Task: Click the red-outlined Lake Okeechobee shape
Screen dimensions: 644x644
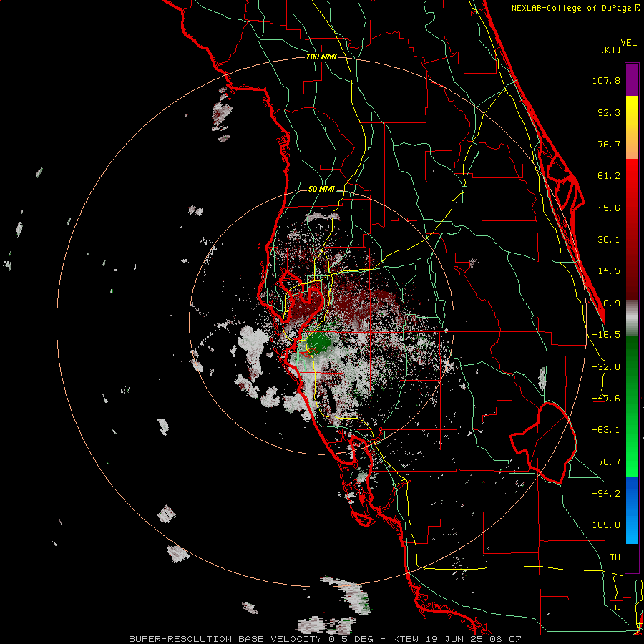Action: click(543, 443)
